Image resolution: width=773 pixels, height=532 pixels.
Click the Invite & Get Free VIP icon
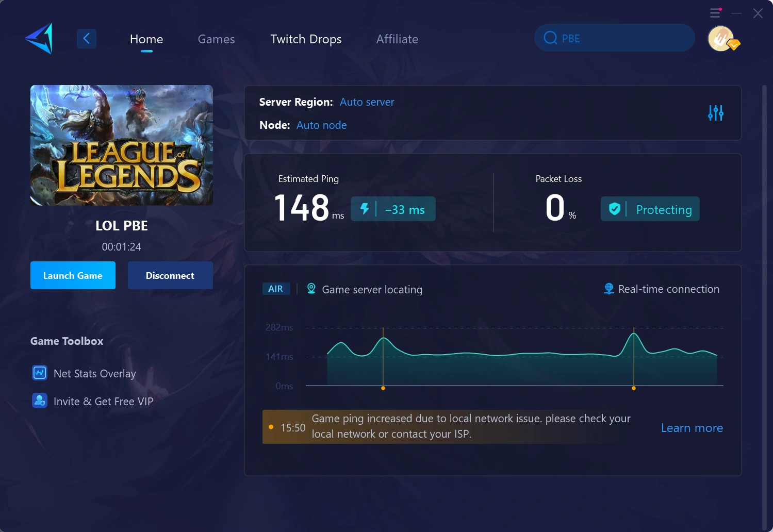39,401
